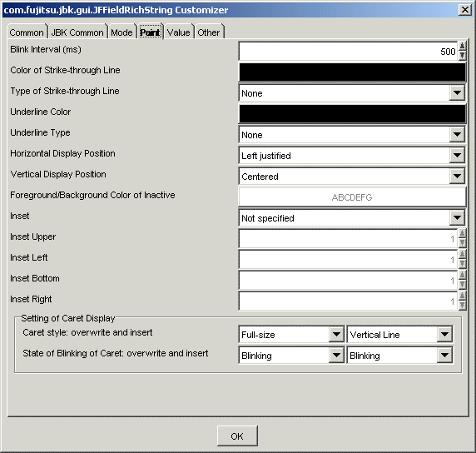This screenshot has width=476, height=453.
Task: Open the JBK Common tab
Action: 77,32
